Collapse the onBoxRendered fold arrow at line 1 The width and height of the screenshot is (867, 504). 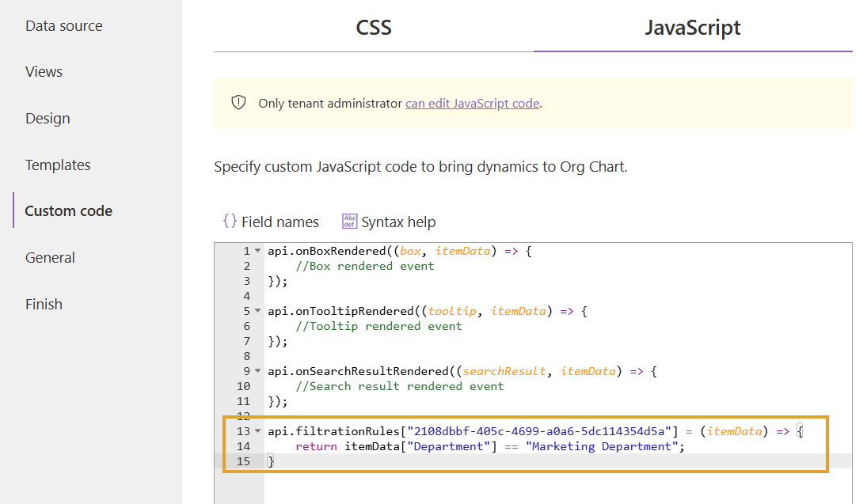(257, 251)
